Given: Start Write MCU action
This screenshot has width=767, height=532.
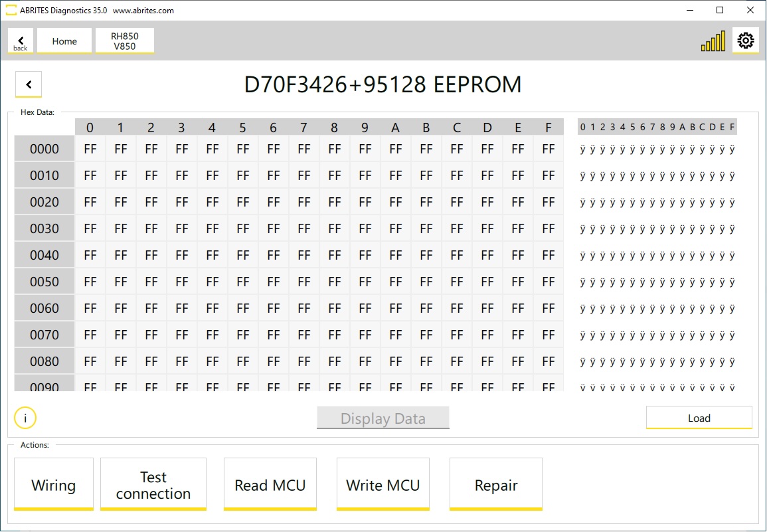Looking at the screenshot, I should (x=383, y=485).
